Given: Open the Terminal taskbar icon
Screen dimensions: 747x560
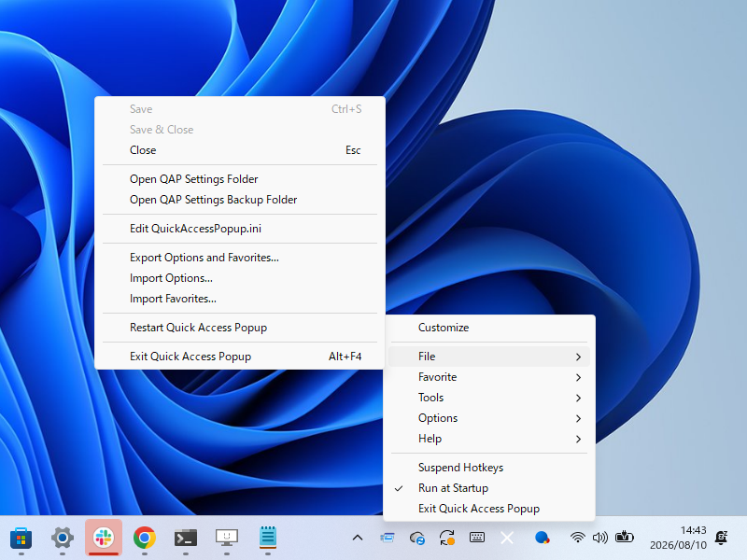Looking at the screenshot, I should pos(186,539).
